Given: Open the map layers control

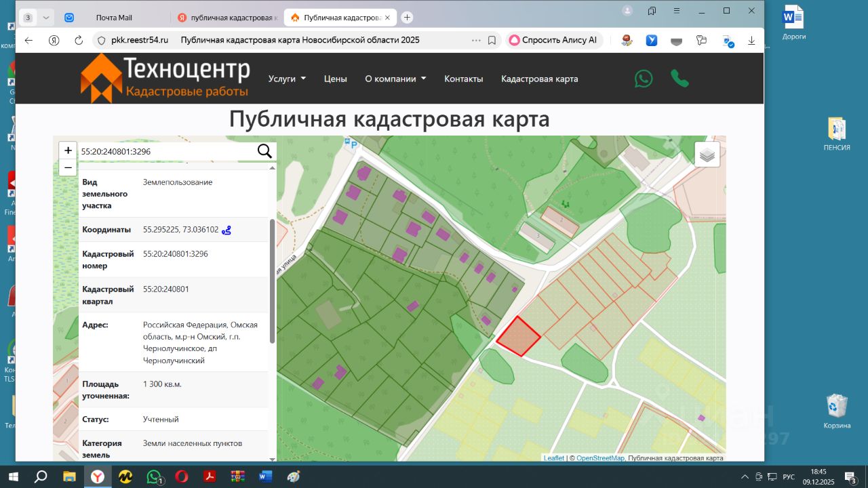Looking at the screenshot, I should coord(707,155).
